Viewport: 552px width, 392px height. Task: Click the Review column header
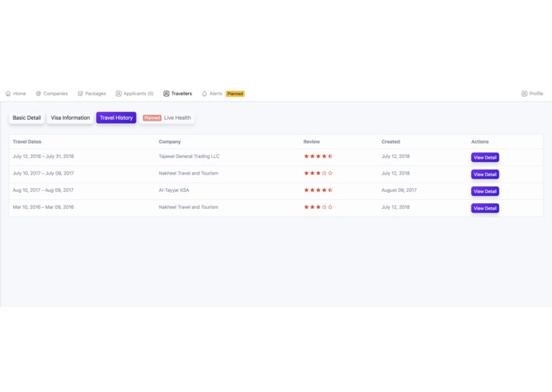(x=311, y=142)
